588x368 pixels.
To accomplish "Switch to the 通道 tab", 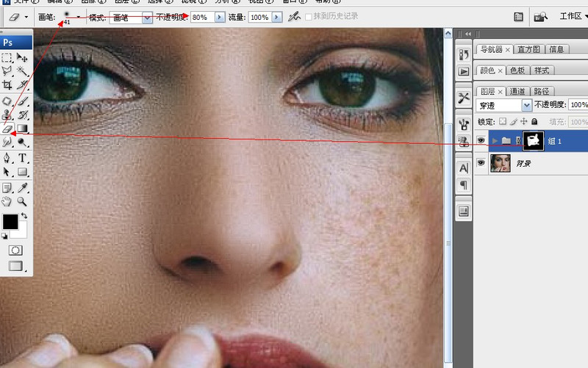I will tap(517, 91).
